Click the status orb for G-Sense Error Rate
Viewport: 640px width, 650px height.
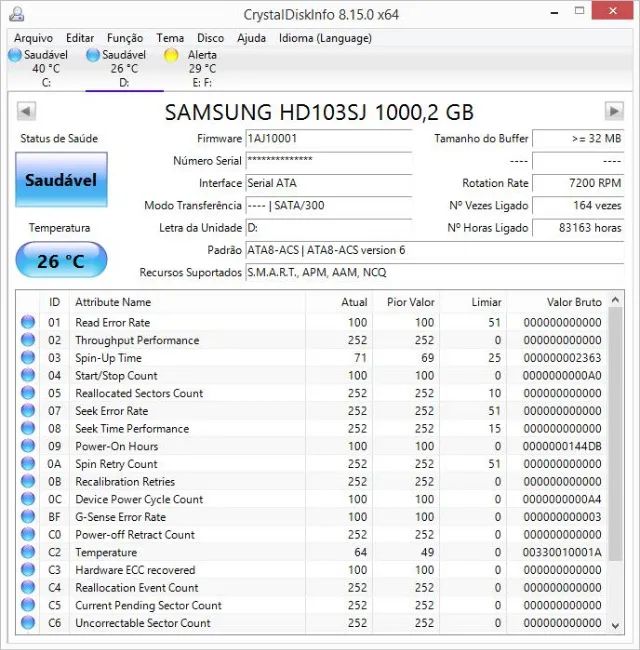tap(28, 517)
